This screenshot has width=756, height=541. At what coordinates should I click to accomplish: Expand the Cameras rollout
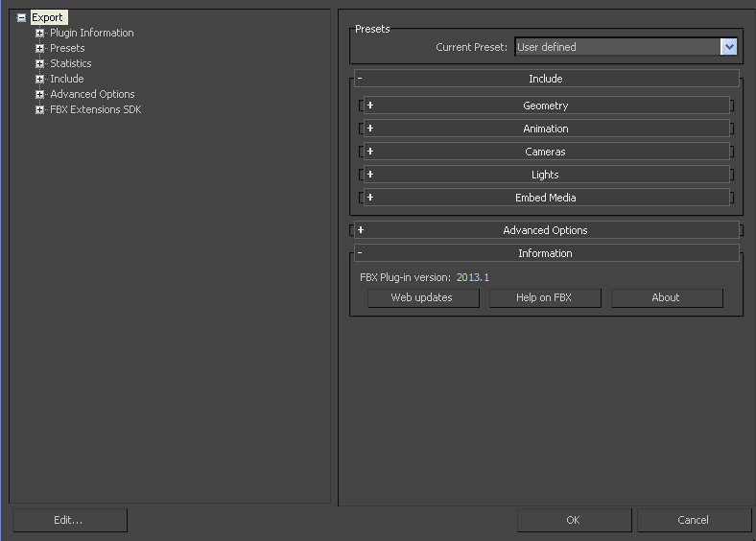(545, 152)
